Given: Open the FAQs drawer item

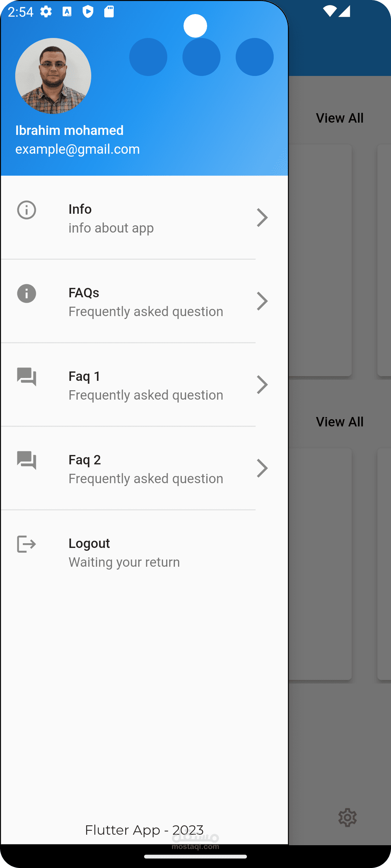Looking at the screenshot, I should (146, 302).
